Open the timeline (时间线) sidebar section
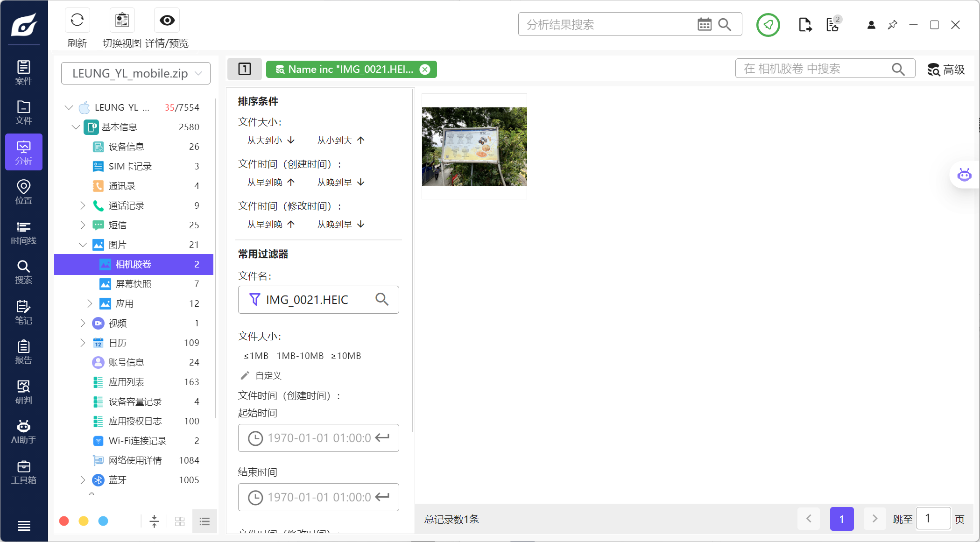The image size is (980, 542). (23, 232)
